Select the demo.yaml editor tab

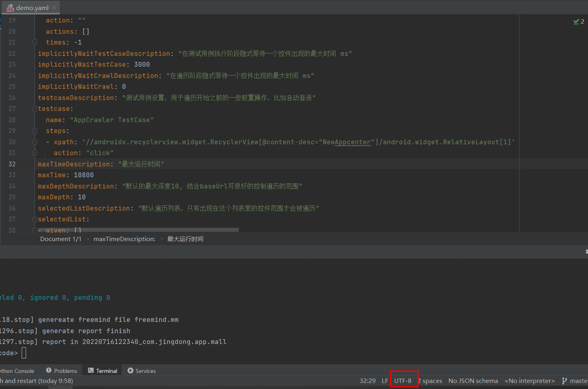click(30, 8)
